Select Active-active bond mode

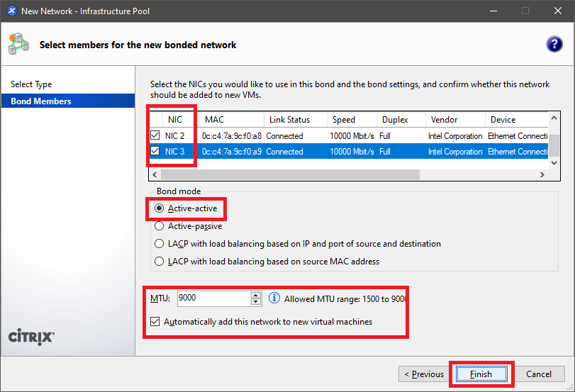[160, 208]
